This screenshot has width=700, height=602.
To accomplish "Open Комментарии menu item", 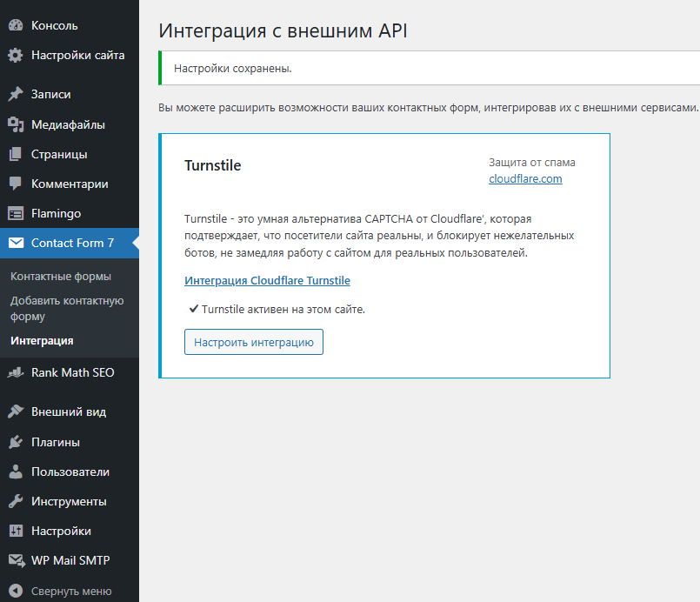I will tap(70, 184).
